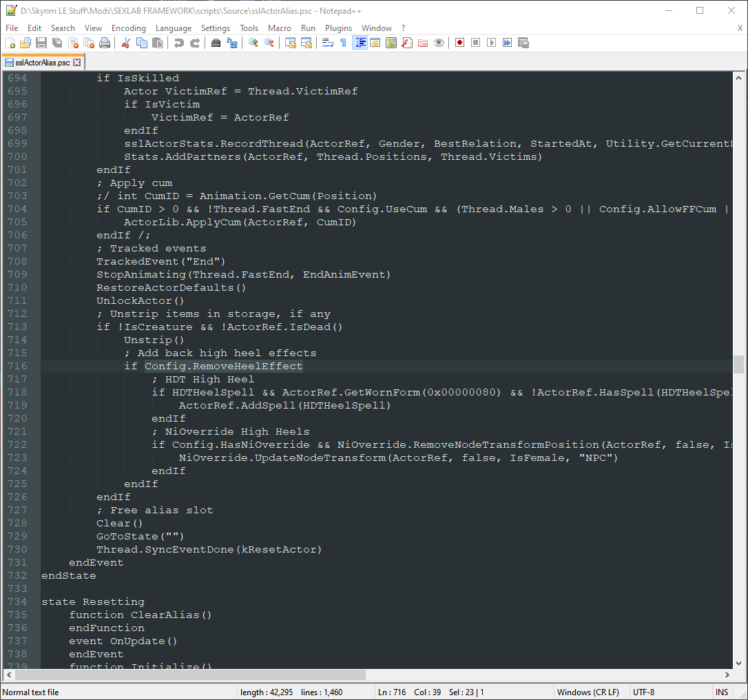
Task: Print the document using printer icon
Action: (x=105, y=43)
